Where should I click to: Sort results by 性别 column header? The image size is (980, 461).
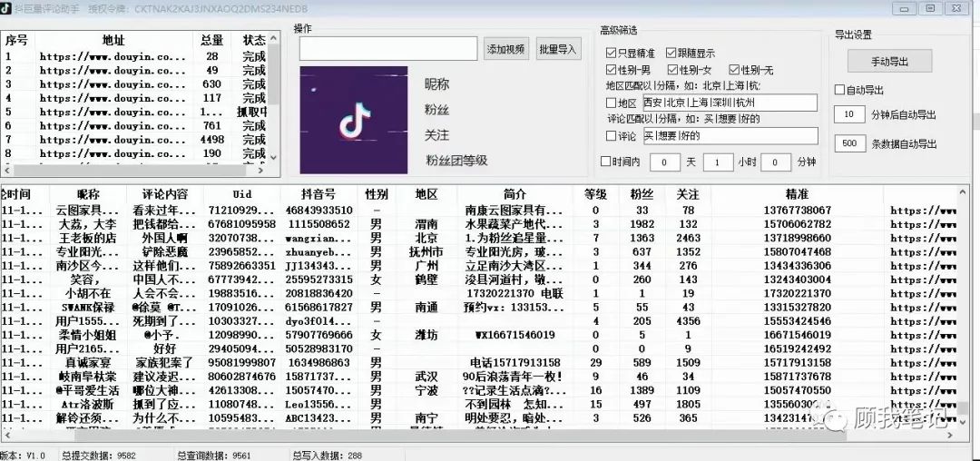377,194
